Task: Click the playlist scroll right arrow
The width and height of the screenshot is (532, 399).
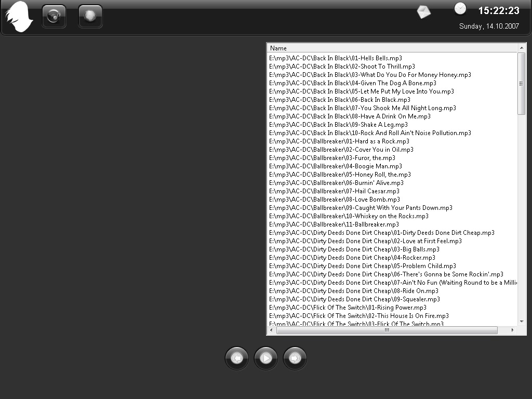Action: point(512,330)
